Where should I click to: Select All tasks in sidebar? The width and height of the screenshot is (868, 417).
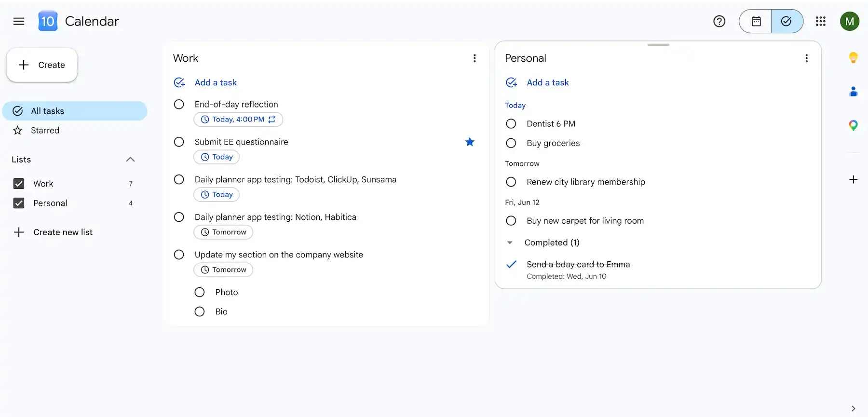75,111
